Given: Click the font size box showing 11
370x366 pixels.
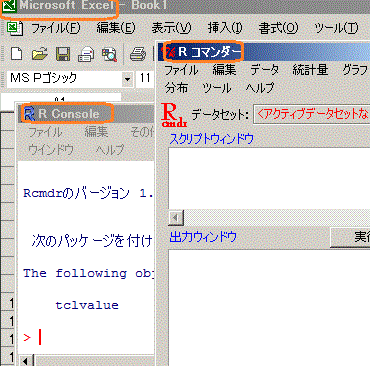Looking at the screenshot, I should (144, 79).
